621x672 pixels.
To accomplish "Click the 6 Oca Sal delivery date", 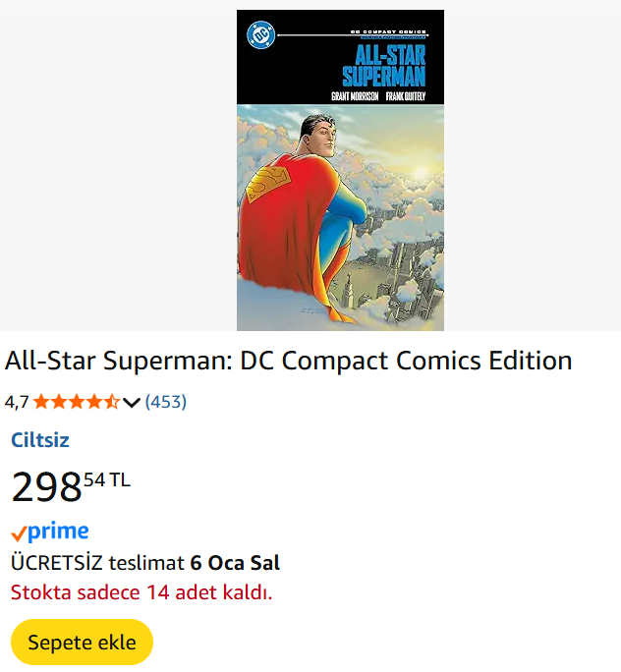I will pos(235,563).
